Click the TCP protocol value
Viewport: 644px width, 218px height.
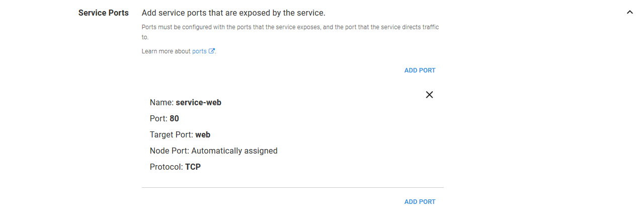[x=193, y=167]
